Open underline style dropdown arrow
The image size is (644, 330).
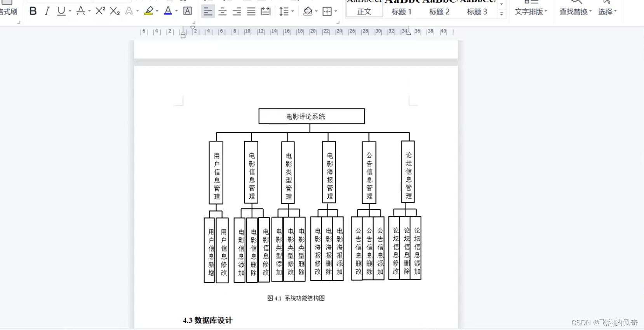pyautogui.click(x=70, y=11)
